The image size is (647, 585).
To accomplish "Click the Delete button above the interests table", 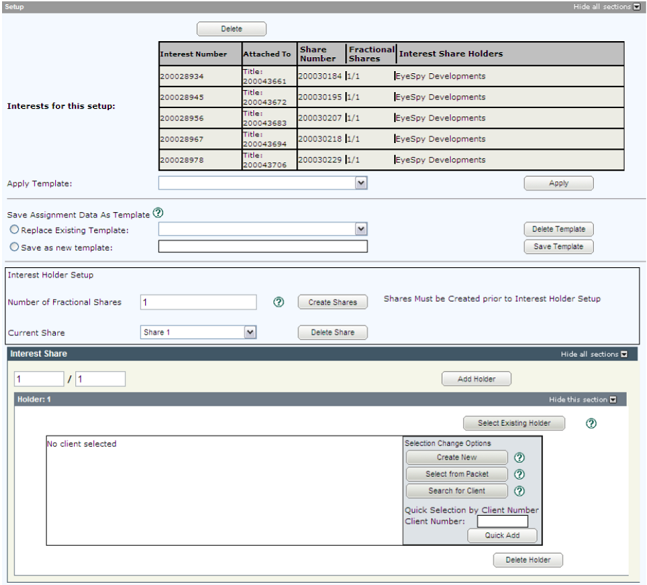I will click(231, 29).
